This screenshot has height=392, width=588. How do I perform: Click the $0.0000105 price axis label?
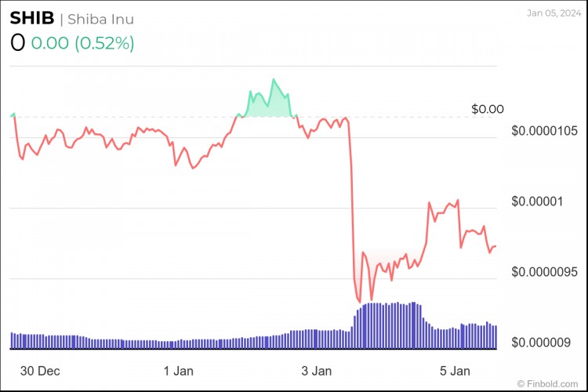[x=544, y=131]
